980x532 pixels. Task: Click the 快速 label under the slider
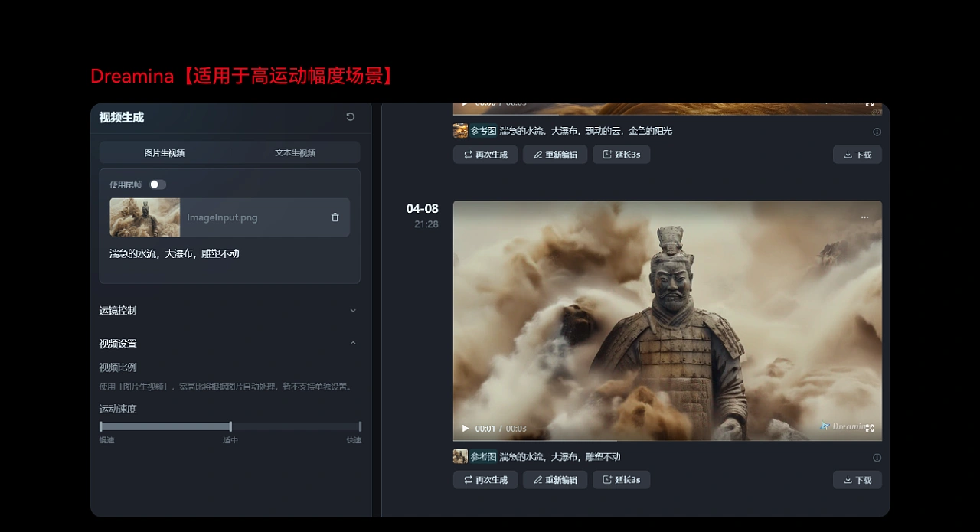pyautogui.click(x=354, y=440)
